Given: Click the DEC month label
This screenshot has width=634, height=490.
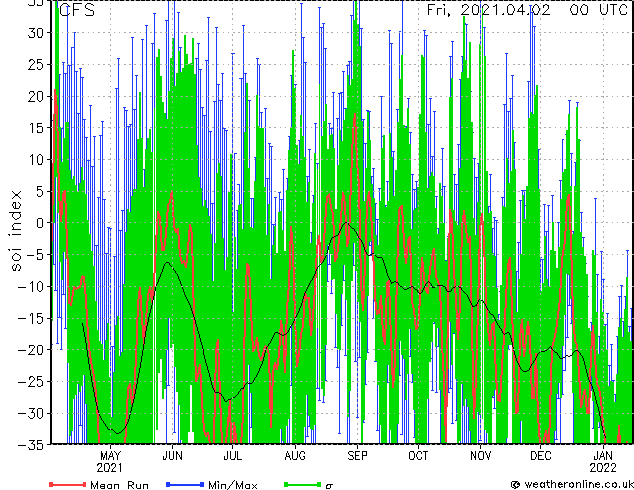Looking at the screenshot, I should 541,456.
